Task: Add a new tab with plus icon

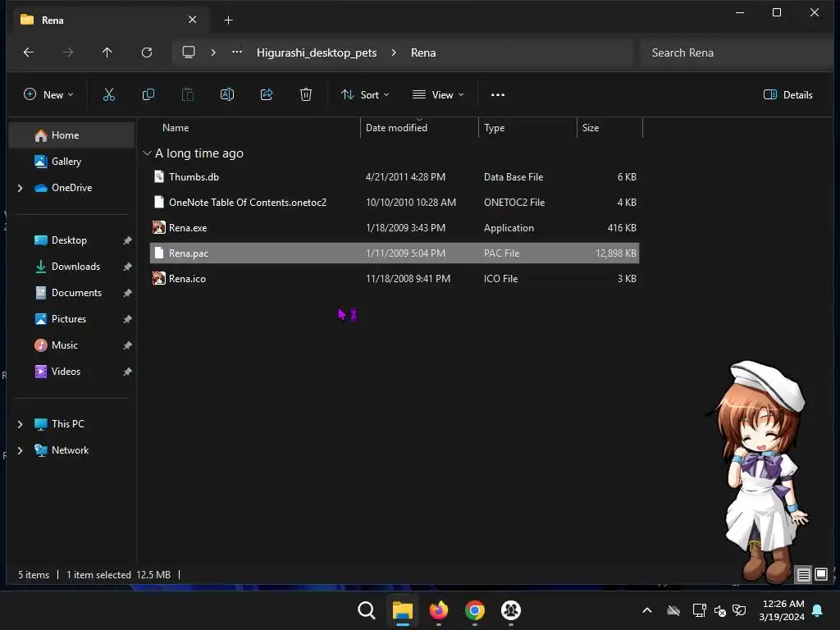Action: (228, 21)
